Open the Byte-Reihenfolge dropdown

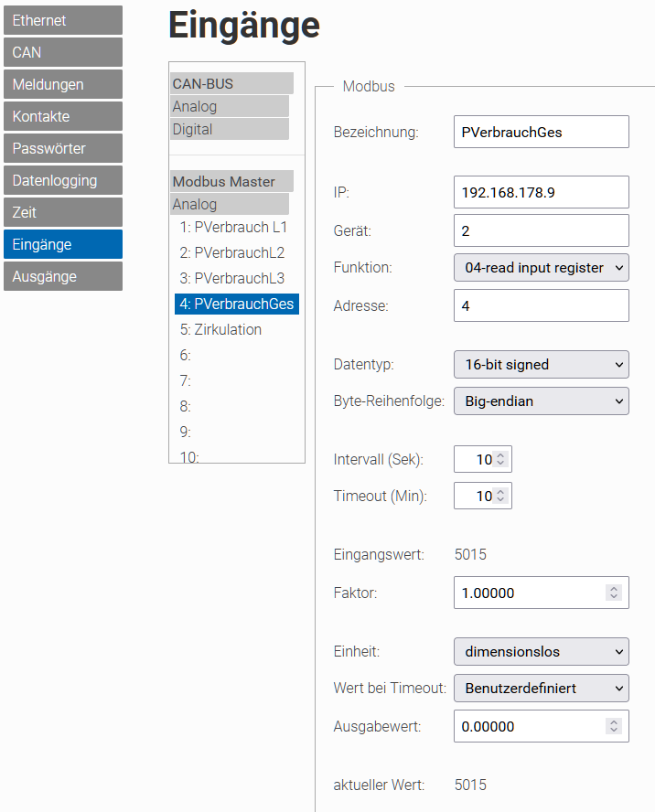click(x=542, y=401)
